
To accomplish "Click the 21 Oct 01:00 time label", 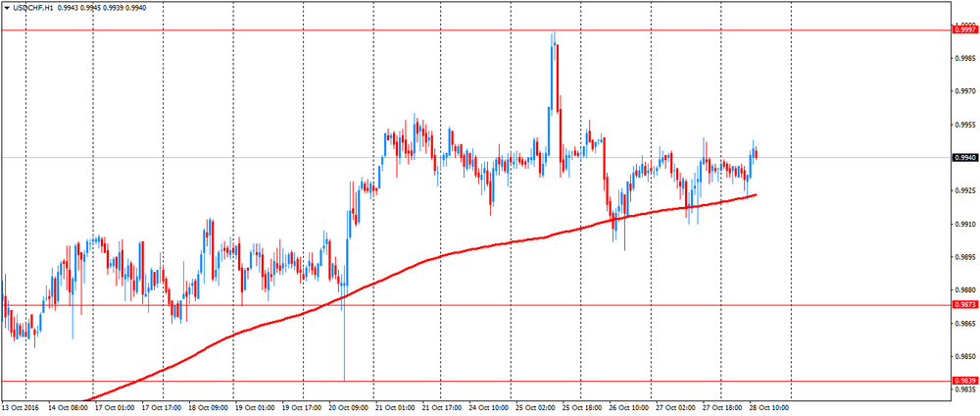I will tap(395, 406).
